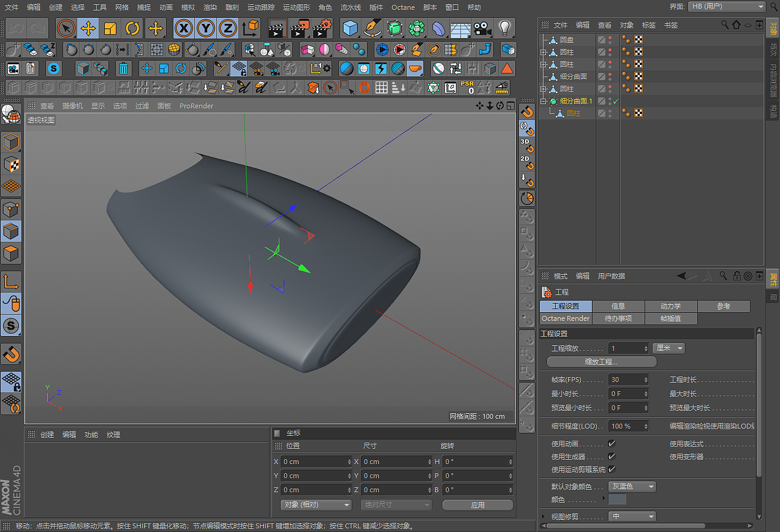780x532 pixels.
Task: Uncheck the 使用动画 checkbox
Action: pos(612,443)
